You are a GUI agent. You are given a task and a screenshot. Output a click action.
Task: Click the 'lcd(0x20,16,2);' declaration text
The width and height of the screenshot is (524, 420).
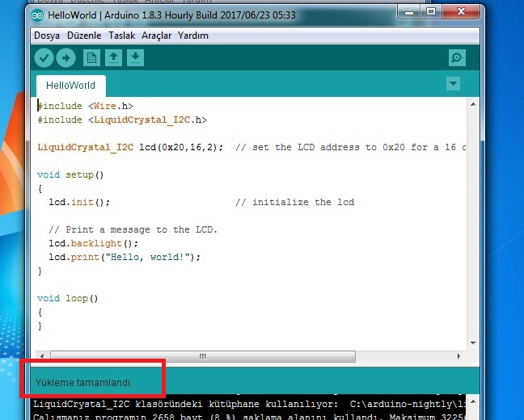point(181,147)
